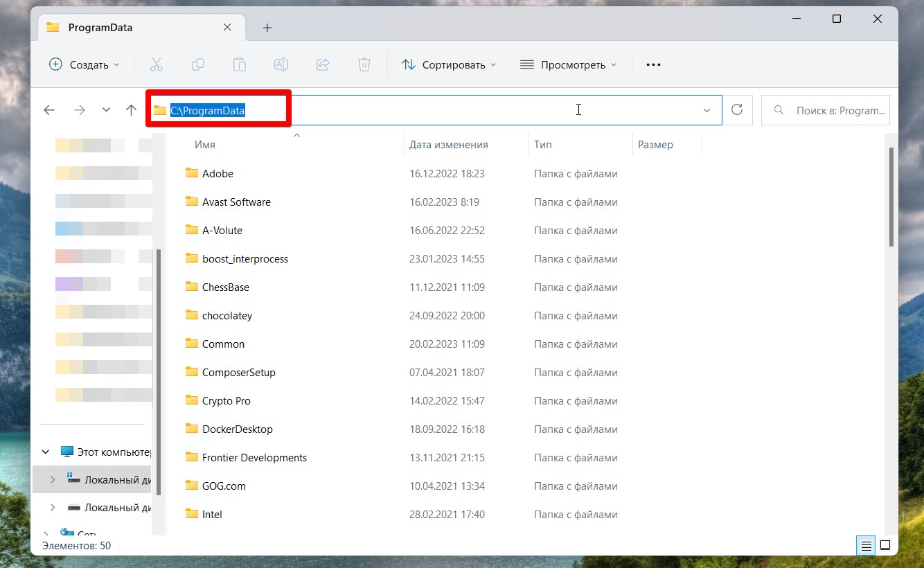Open the Сортировать dropdown
The width and height of the screenshot is (924, 568).
pos(449,64)
